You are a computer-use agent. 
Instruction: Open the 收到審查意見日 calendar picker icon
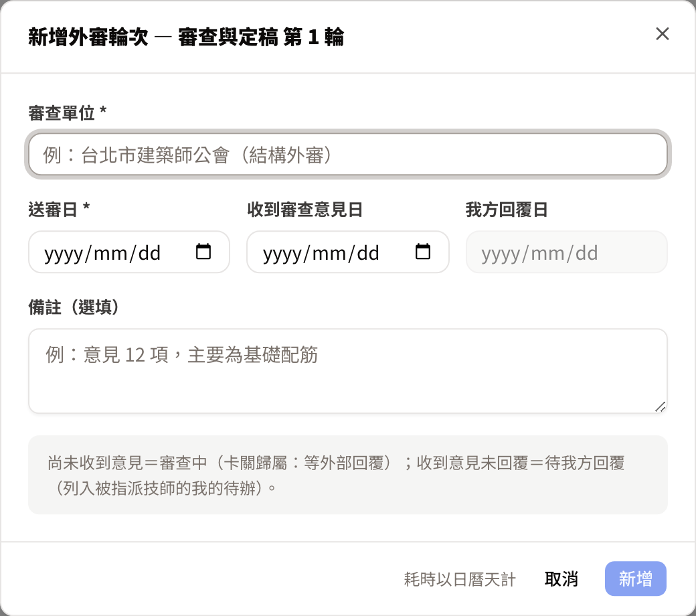coord(422,251)
